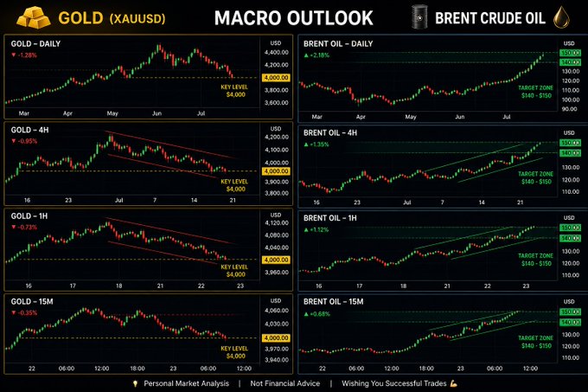Open the GOLD – 4H chart title
The image size is (588, 392).
(29, 130)
